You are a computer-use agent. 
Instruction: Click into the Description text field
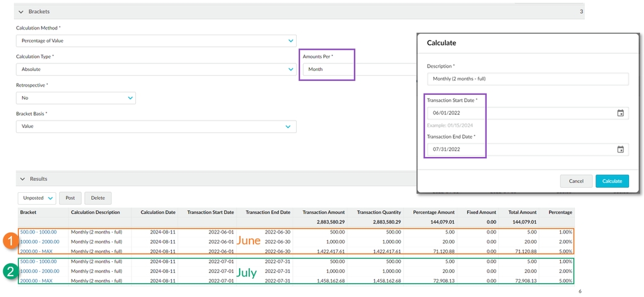point(527,79)
